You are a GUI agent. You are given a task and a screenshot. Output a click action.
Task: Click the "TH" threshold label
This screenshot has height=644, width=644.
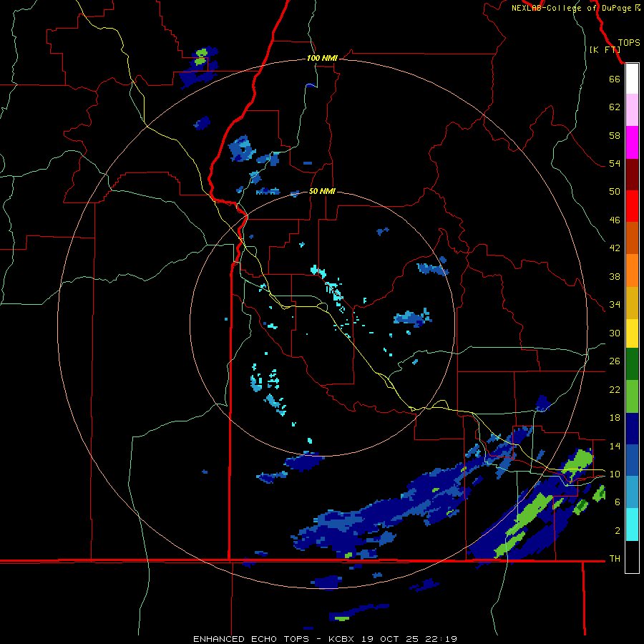(x=615, y=558)
